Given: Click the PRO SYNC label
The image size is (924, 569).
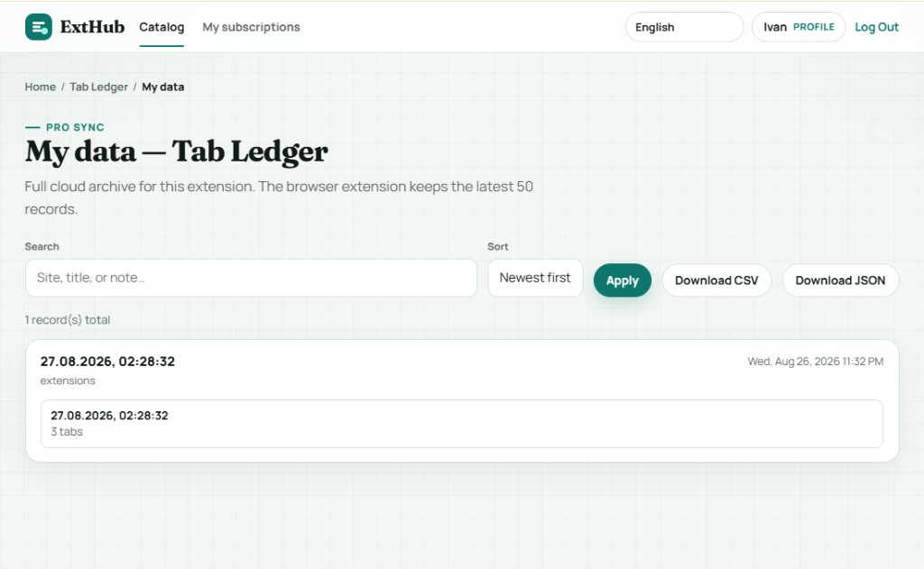Looking at the screenshot, I should point(75,127).
